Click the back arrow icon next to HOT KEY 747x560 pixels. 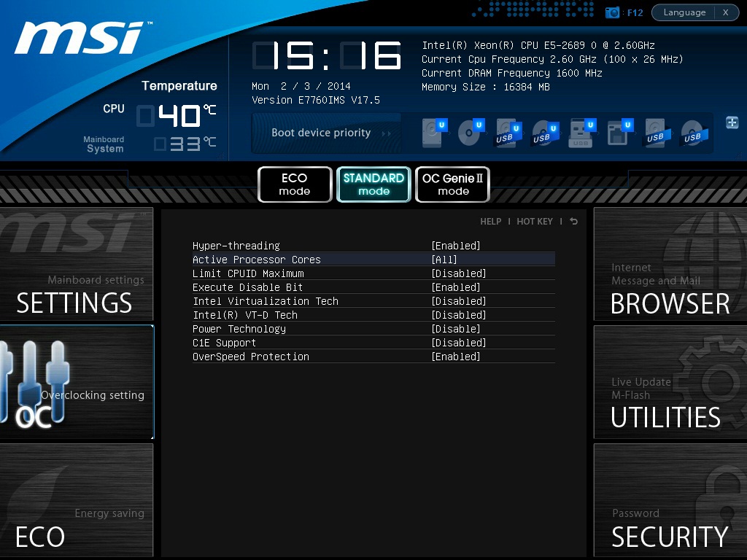573,222
